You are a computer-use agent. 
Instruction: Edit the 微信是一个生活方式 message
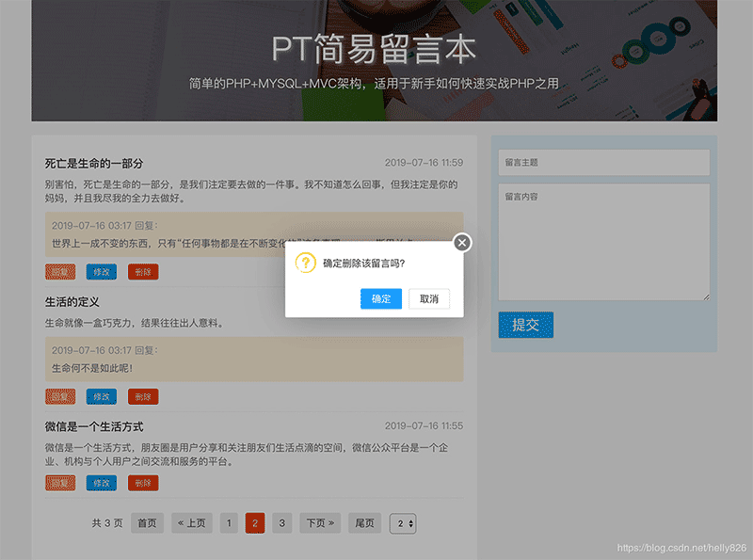(102, 483)
